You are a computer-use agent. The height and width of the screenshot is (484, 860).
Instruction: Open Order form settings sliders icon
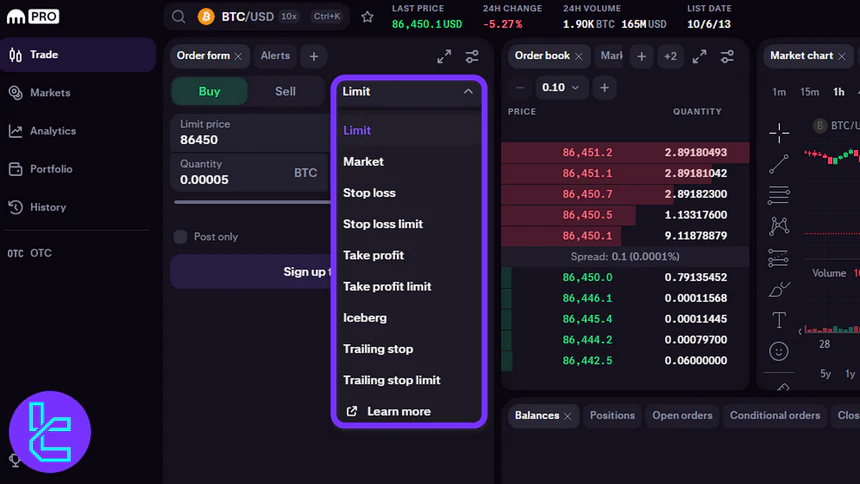tap(472, 57)
